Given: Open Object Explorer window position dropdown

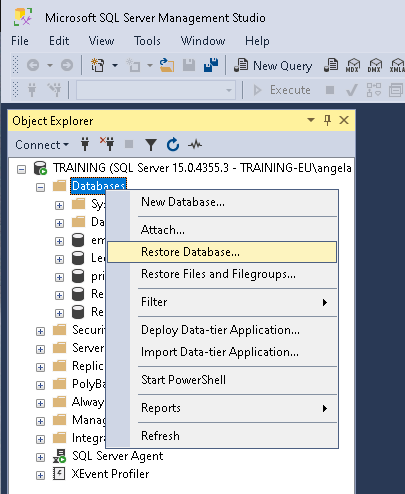Looking at the screenshot, I should [311, 120].
